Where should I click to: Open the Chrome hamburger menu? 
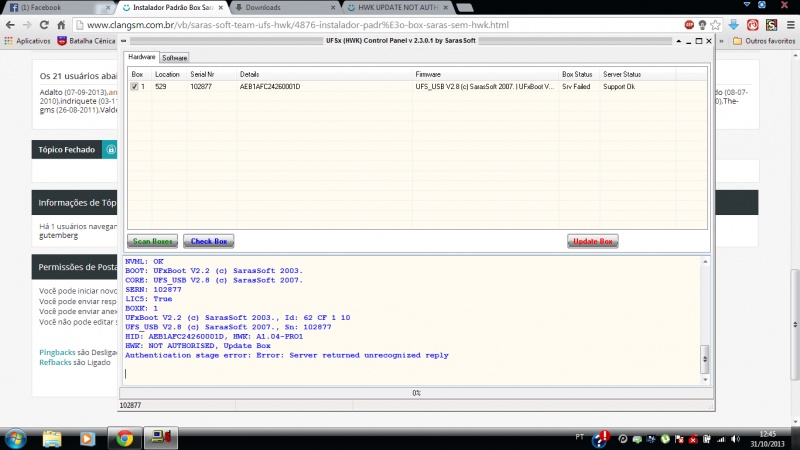790,24
